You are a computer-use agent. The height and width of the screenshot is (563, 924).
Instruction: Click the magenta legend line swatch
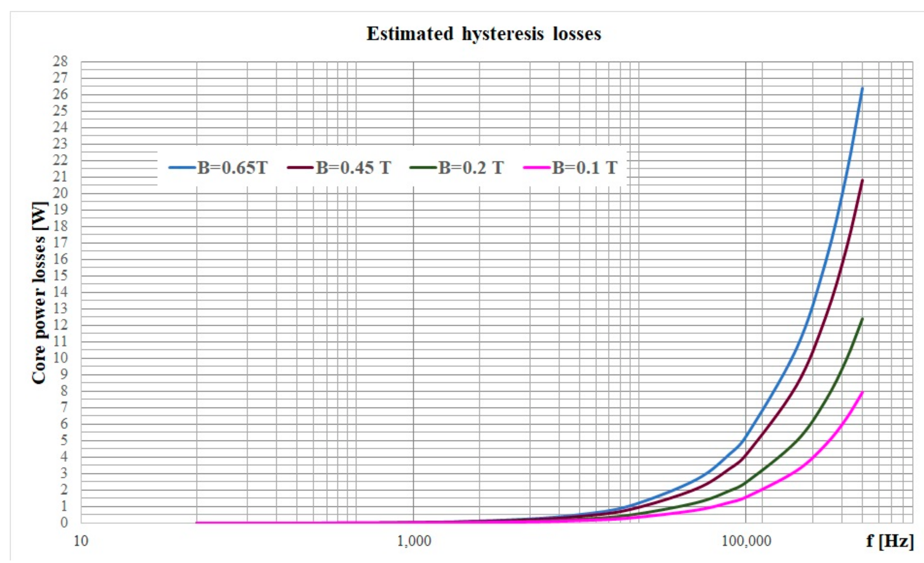537,168
